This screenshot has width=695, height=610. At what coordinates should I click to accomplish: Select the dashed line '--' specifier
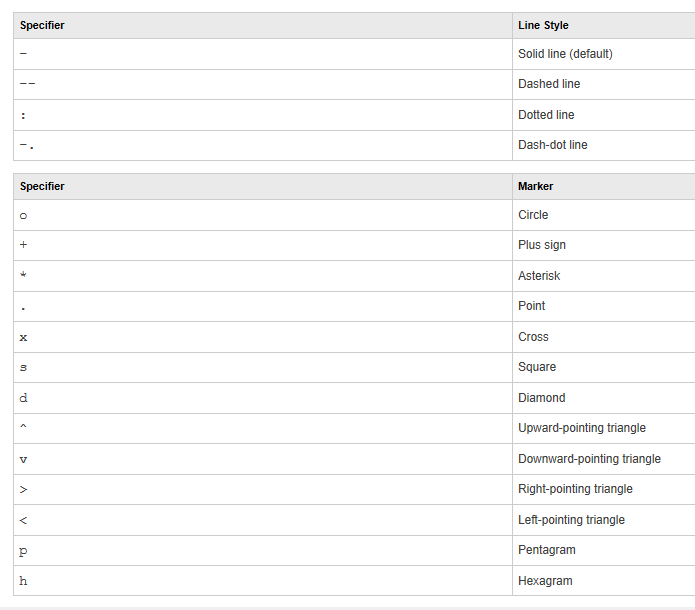click(x=27, y=83)
